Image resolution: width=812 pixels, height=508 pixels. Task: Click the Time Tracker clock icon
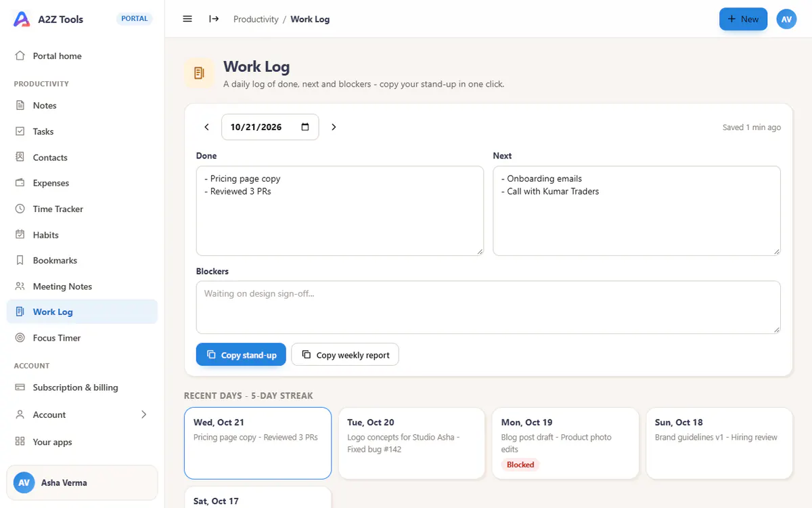(20, 209)
